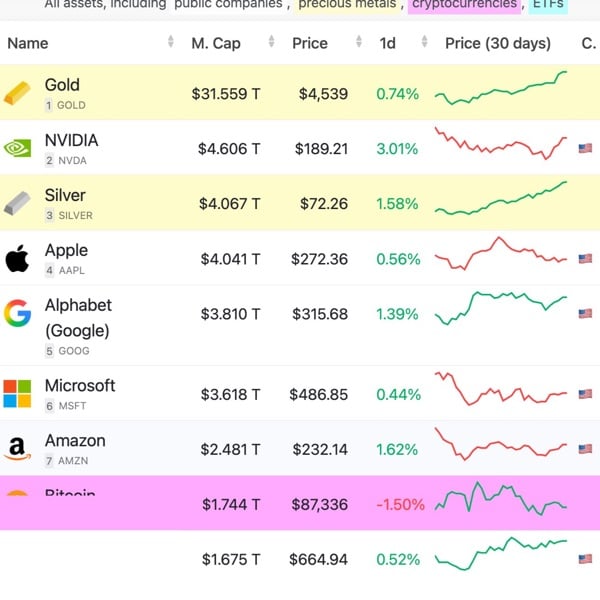The width and height of the screenshot is (600, 600).
Task: Click the Apple logo icon
Action: [17, 259]
